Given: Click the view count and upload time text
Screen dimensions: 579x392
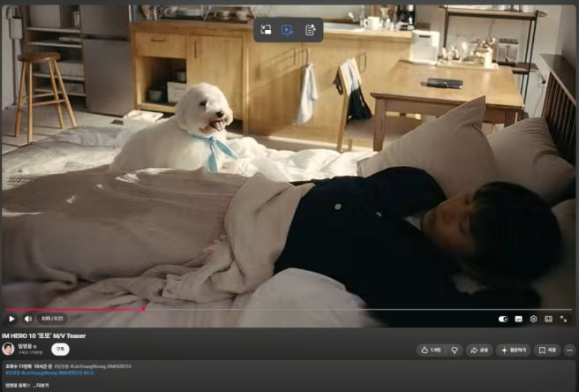Looking at the screenshot, I should 28,366.
